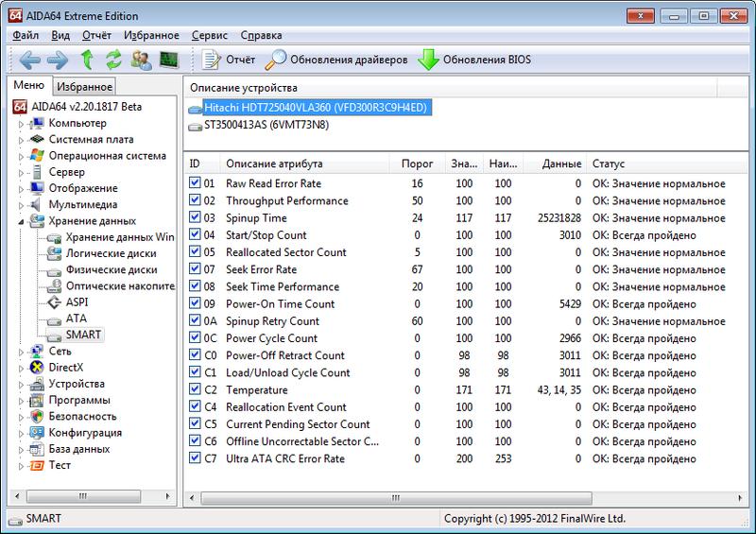756x534 pixels.
Task: Click the Хранение данных drive icon
Action: (37, 221)
